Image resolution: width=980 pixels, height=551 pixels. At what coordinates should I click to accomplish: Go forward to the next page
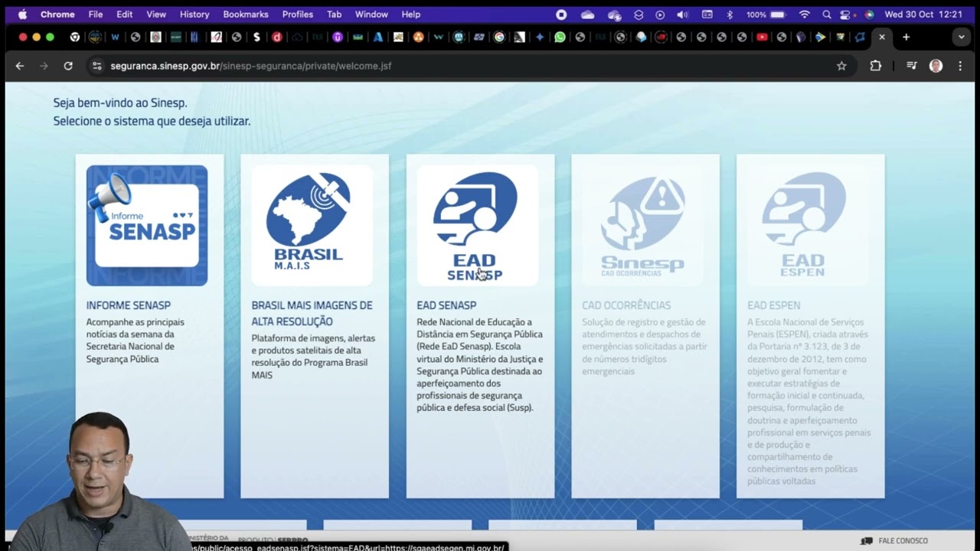pyautogui.click(x=44, y=66)
